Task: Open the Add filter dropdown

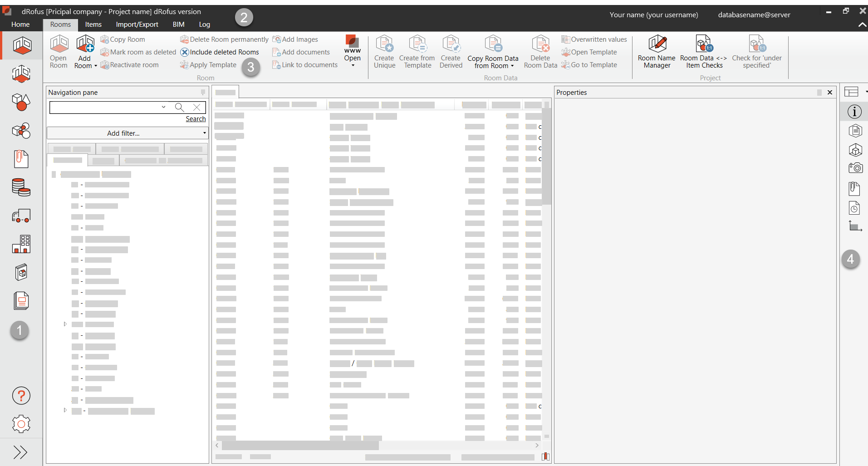Action: click(x=127, y=133)
